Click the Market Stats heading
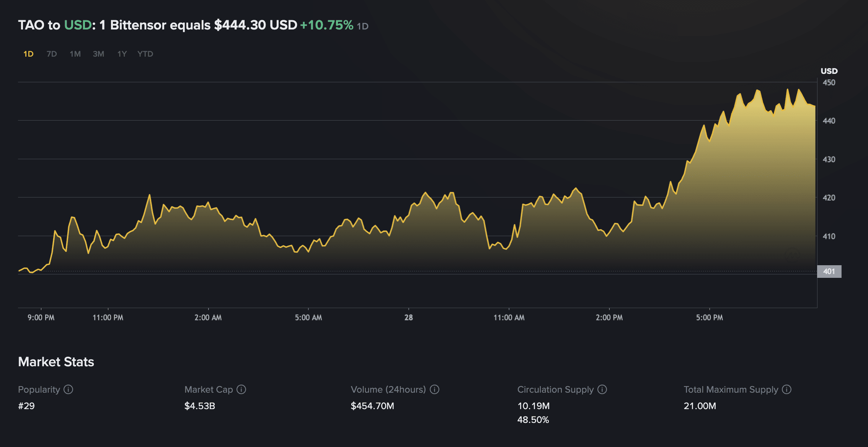This screenshot has width=868, height=447. point(56,362)
